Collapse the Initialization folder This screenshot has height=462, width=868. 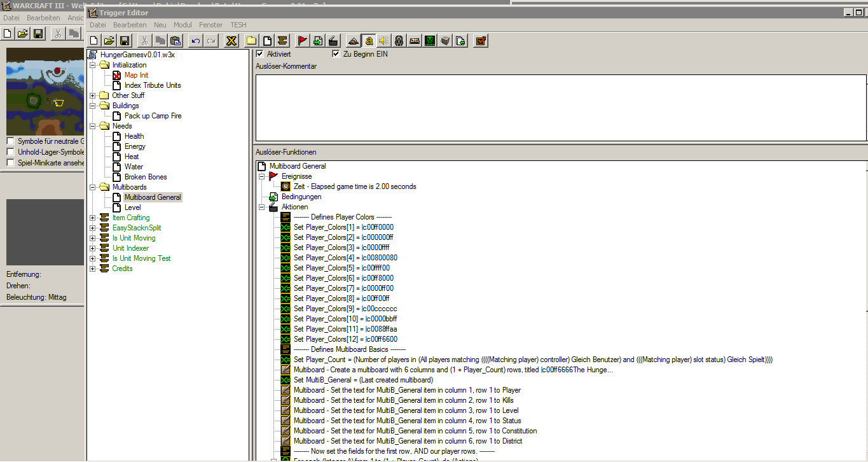click(93, 65)
